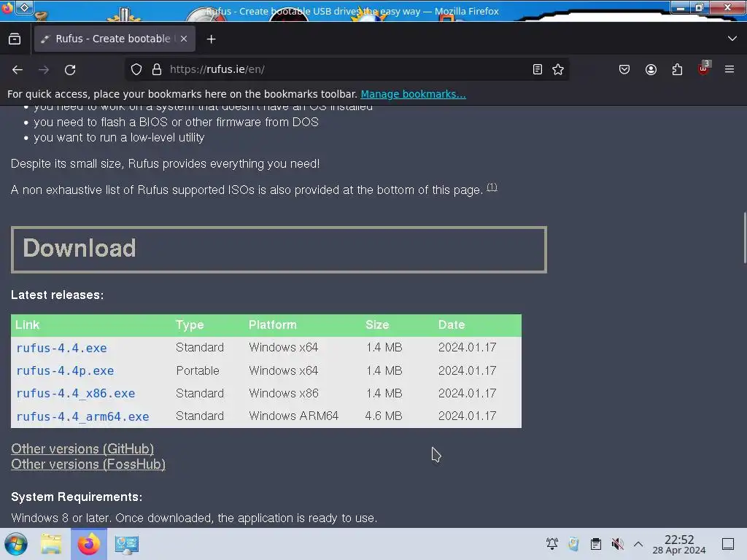Download rufus-4.4.exe
The image size is (747, 560).
(x=61, y=348)
